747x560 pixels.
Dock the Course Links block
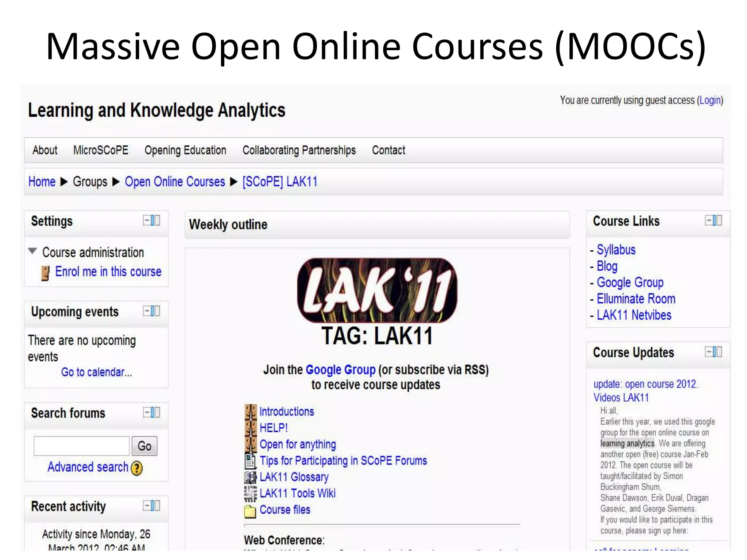coord(717,221)
